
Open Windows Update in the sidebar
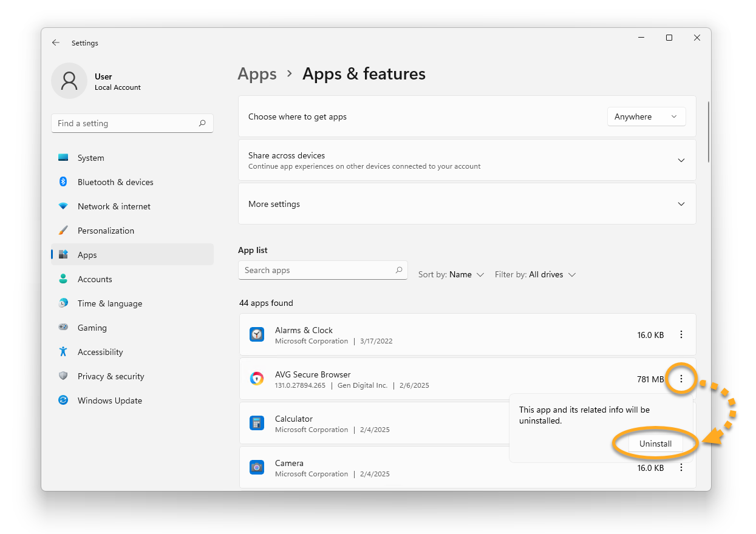tap(110, 400)
